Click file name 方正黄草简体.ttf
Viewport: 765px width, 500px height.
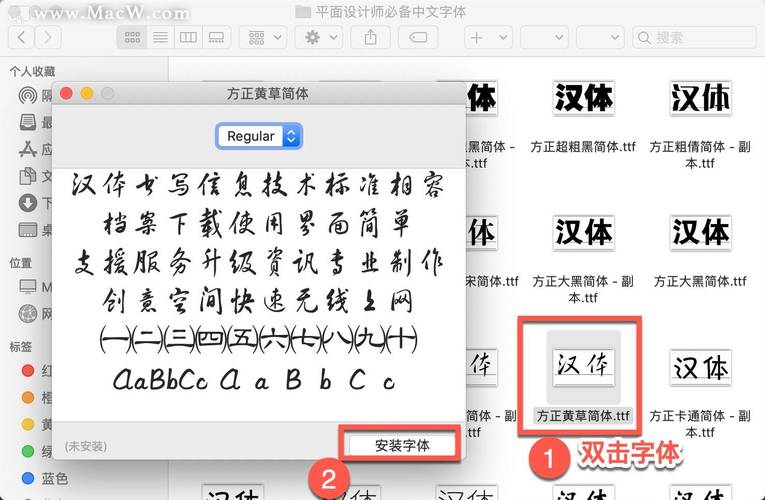point(583,416)
